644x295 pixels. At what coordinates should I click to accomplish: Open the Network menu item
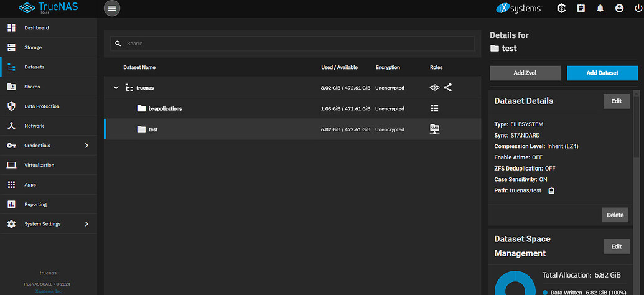pos(49,126)
